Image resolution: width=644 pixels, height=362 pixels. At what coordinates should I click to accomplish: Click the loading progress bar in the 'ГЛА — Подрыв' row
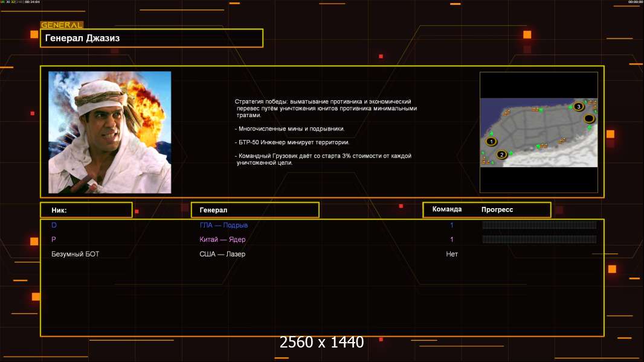(539, 224)
